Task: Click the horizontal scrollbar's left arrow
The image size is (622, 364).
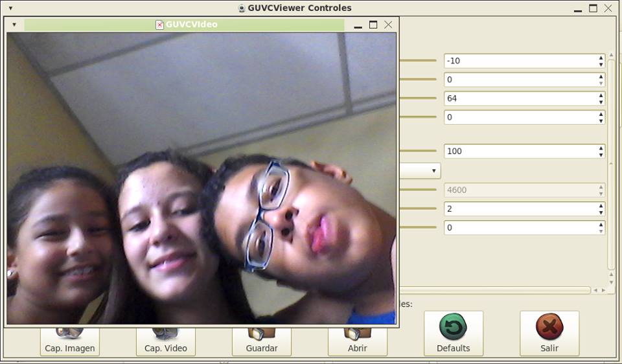Action: tap(595, 290)
